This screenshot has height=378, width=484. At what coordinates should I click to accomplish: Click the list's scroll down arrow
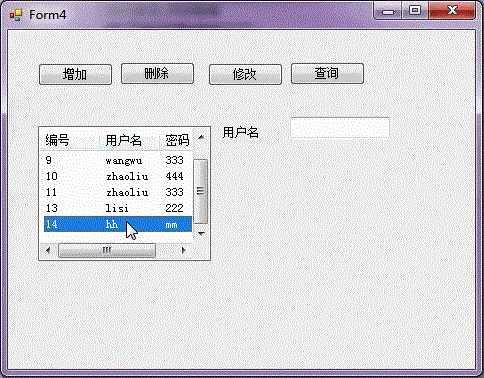[201, 233]
